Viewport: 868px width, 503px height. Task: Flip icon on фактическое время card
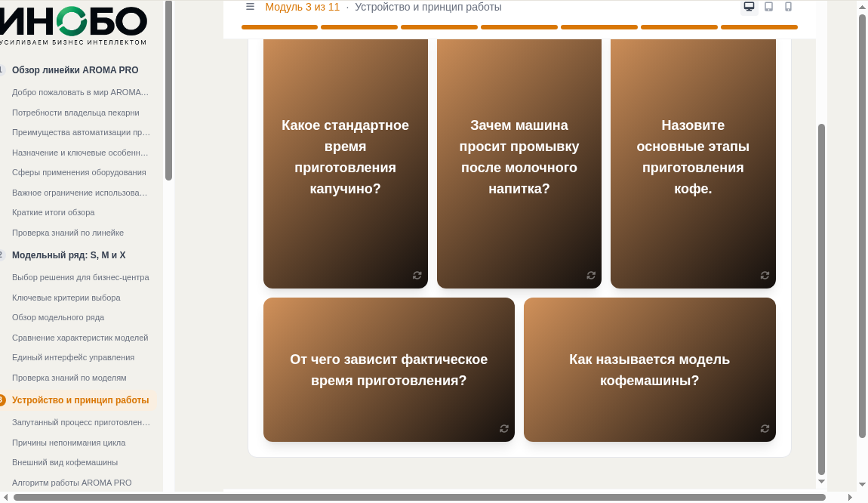(x=503, y=429)
